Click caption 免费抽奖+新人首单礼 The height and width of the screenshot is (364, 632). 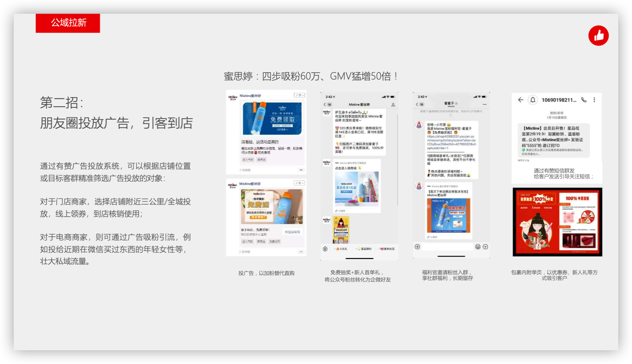[x=357, y=272]
